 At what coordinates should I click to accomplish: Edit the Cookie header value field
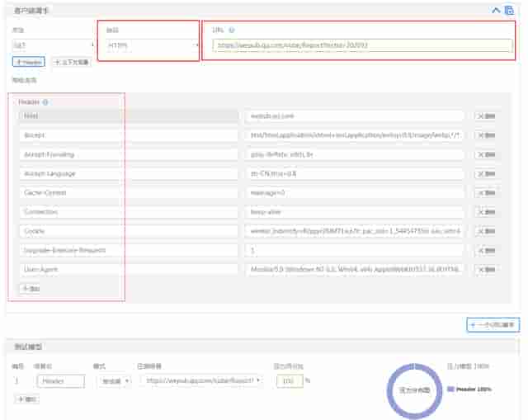(x=354, y=231)
